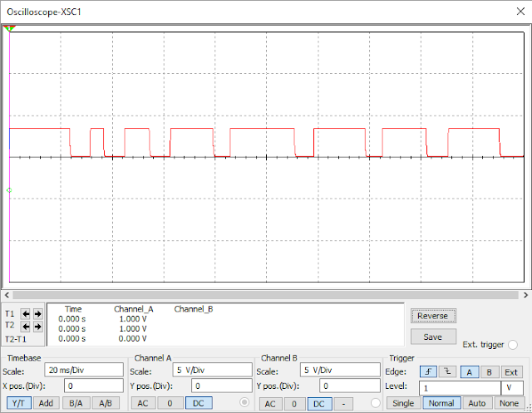Select rising edge trigger icon
Viewport: 532px width, 413px height.
[x=428, y=372]
